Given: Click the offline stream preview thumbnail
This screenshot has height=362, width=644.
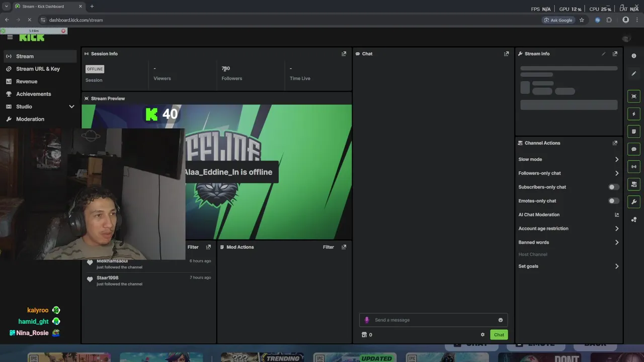Looking at the screenshot, I should point(217,172).
